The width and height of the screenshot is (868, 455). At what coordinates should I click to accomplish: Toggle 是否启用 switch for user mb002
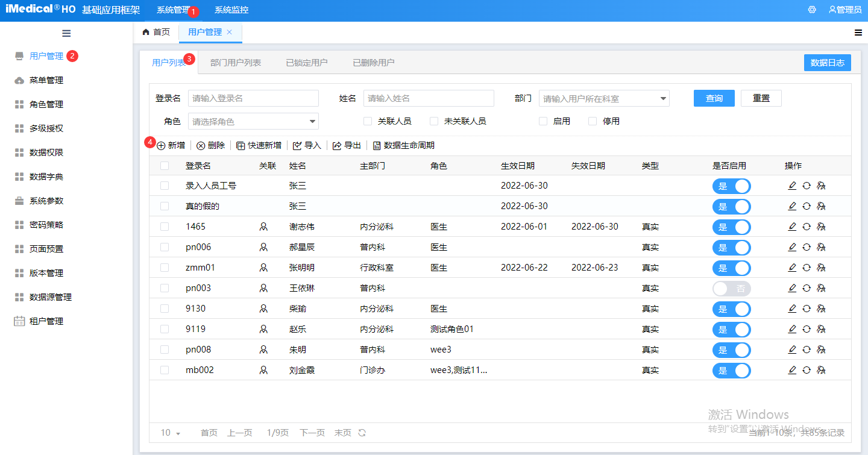point(732,370)
